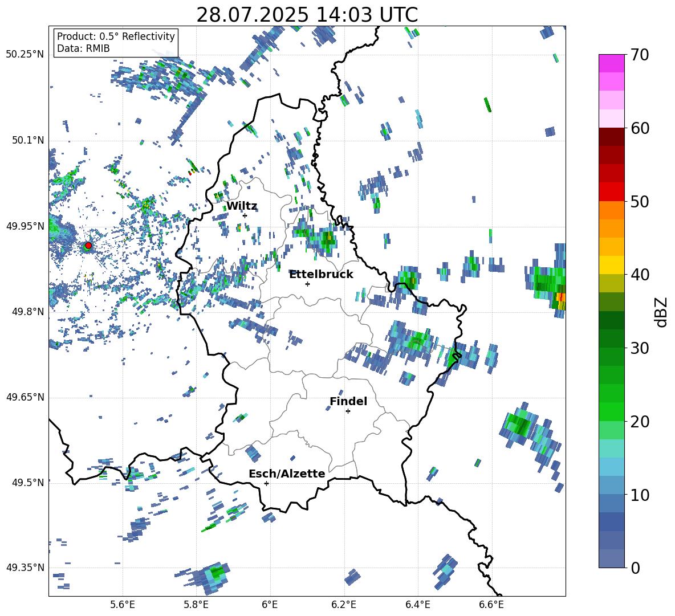Pick the bright red 50 dBZ swatch
This screenshot has width=675, height=616.
(x=611, y=192)
